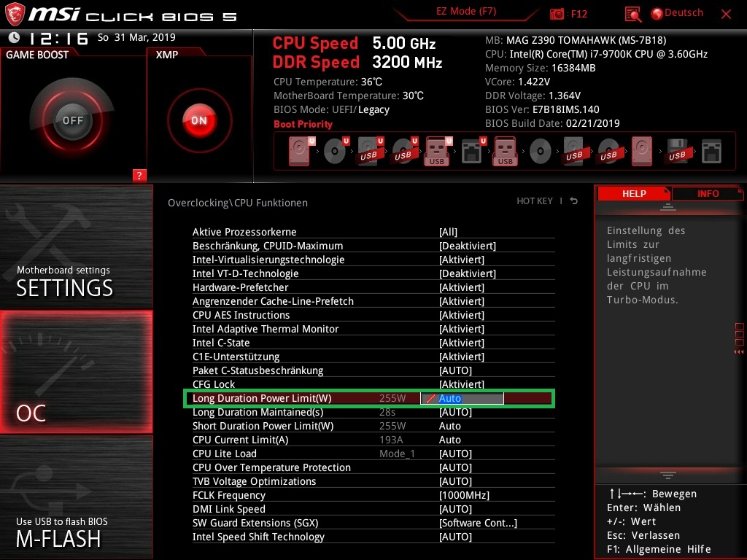Click the Overclocking\CPU Funktionen breadcrumb
Viewport: 747px width, 560px height.
pyautogui.click(x=238, y=203)
